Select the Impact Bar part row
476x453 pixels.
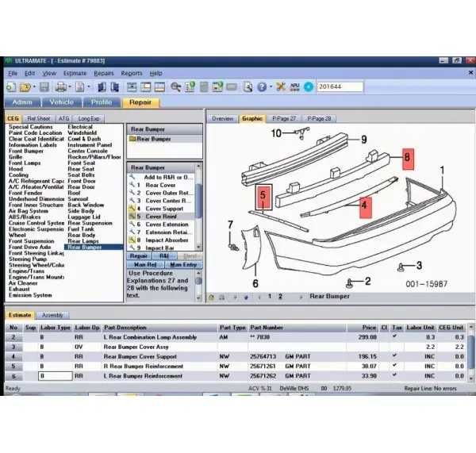tap(159, 248)
